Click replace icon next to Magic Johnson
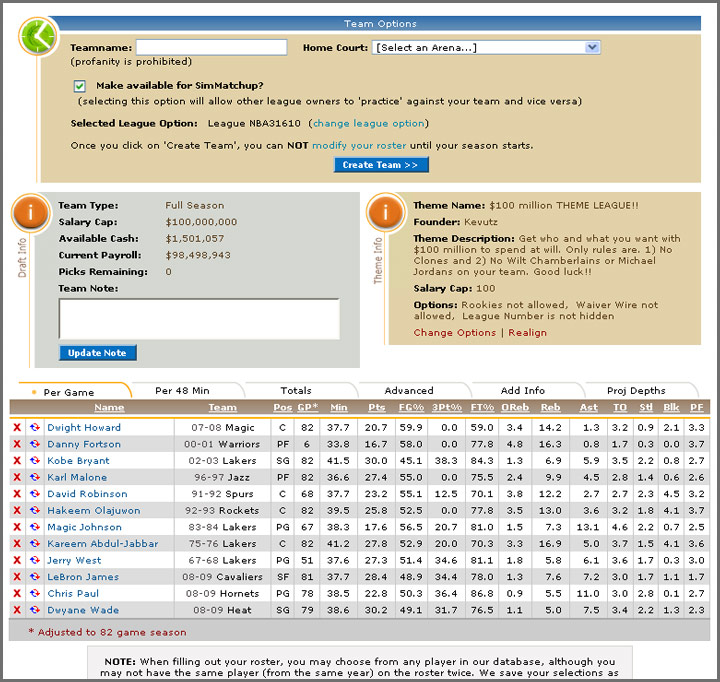720x682 pixels. tap(34, 527)
